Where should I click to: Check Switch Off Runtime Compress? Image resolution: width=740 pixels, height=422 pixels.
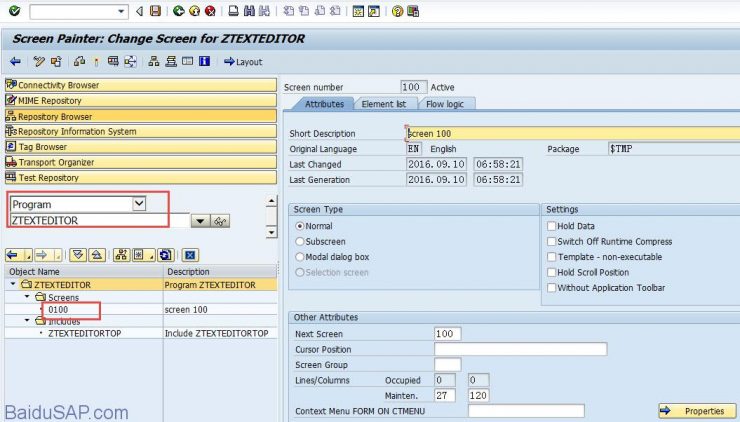pos(551,241)
